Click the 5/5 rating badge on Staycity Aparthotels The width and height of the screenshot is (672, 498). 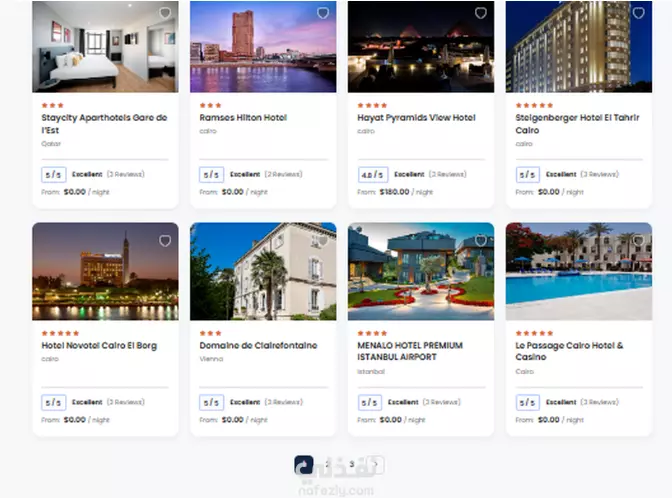tap(54, 174)
